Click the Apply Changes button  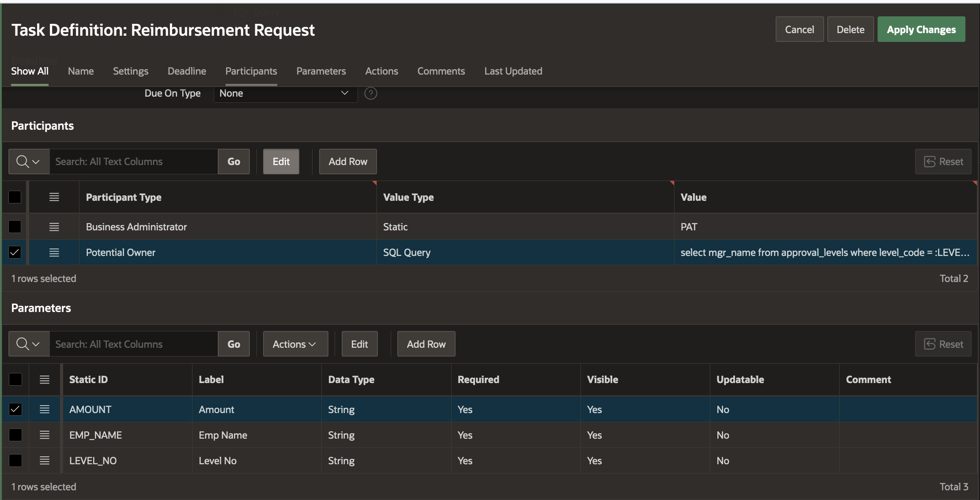[x=921, y=30]
